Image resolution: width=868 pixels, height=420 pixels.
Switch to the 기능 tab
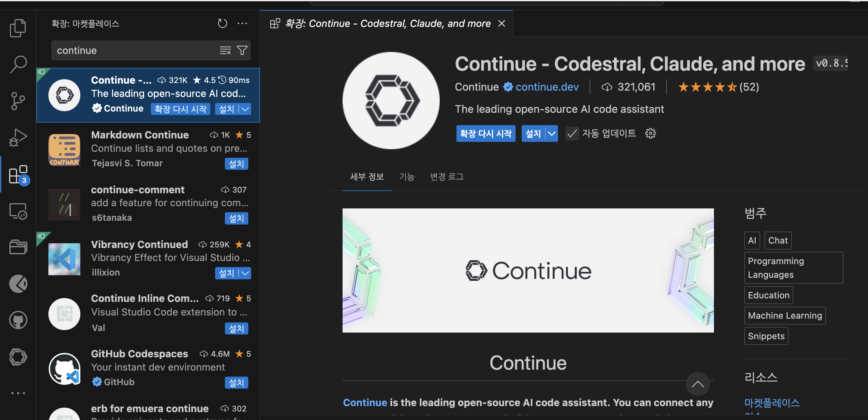click(x=407, y=176)
